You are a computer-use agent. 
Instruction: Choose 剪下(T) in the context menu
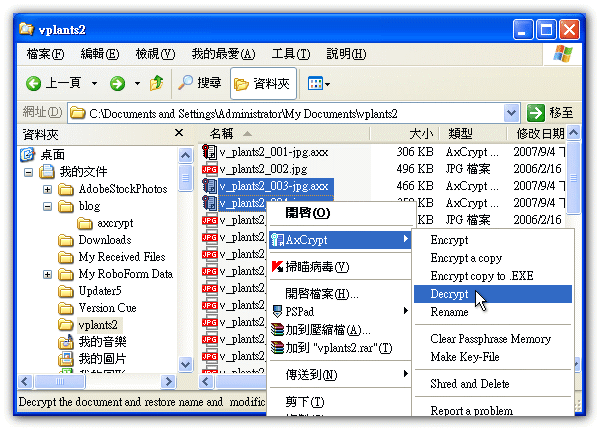click(x=340, y=402)
